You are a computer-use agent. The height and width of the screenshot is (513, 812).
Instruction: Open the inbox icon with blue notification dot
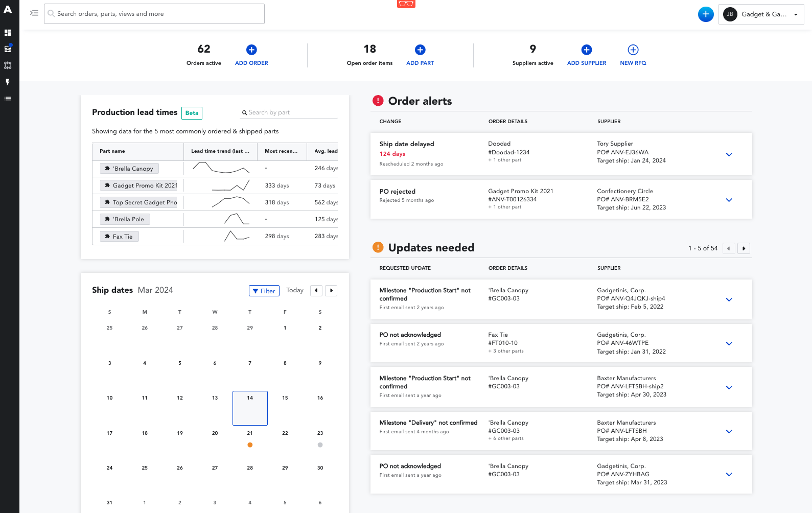coord(8,49)
